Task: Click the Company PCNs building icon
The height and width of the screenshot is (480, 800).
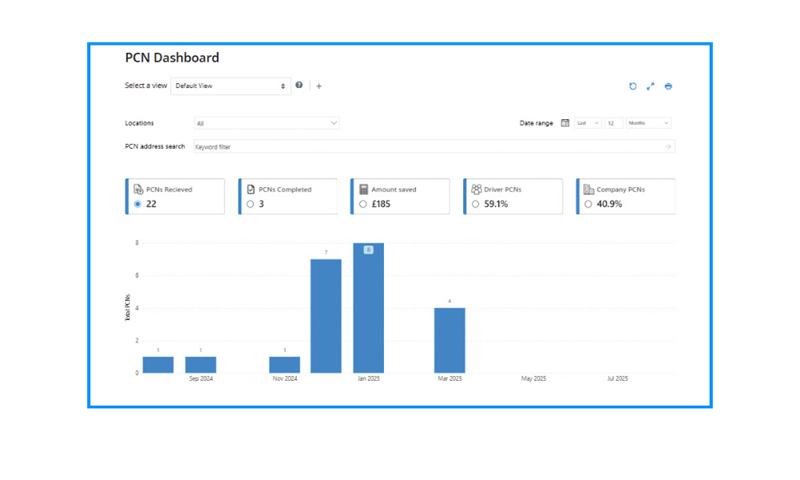Action: pyautogui.click(x=589, y=189)
